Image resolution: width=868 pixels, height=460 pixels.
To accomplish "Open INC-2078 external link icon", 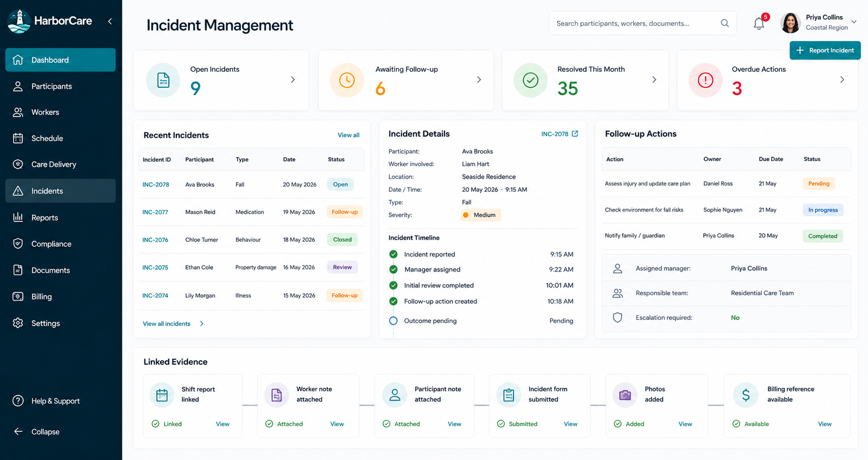I will coord(575,134).
